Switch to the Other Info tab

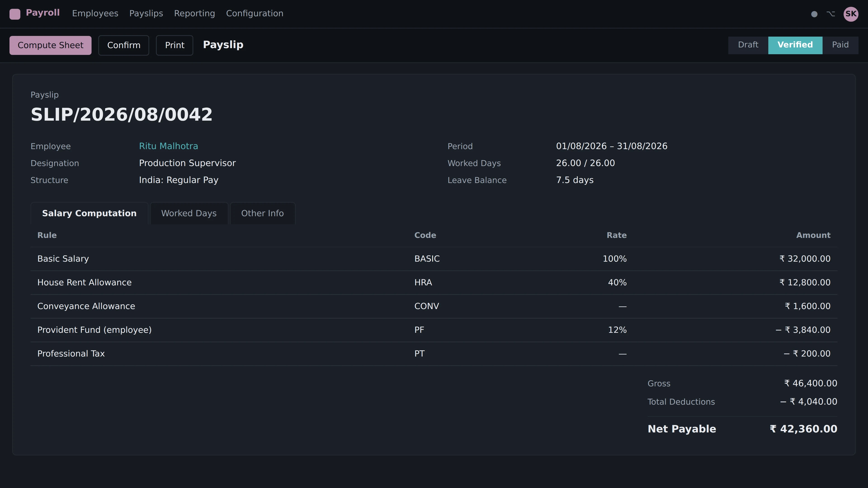click(262, 213)
